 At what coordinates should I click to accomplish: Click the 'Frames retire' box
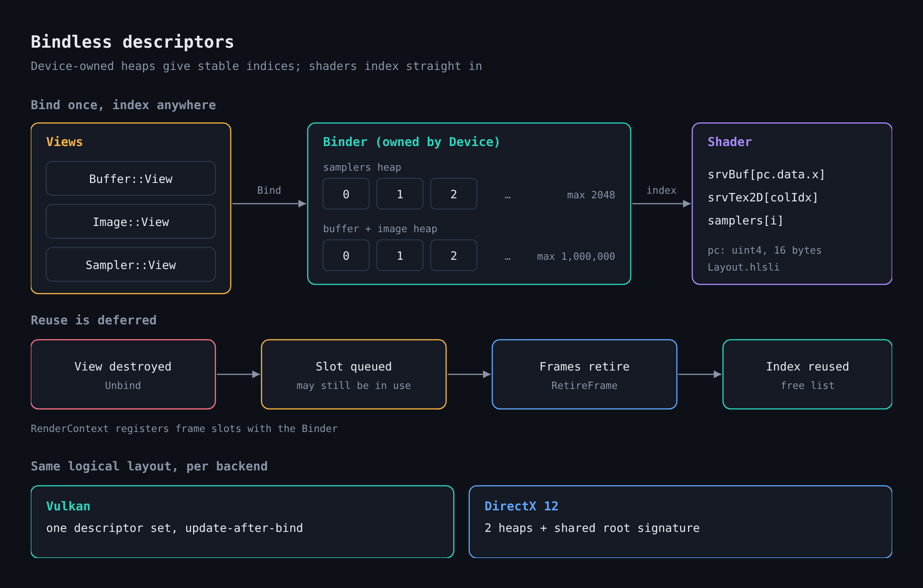[x=585, y=374]
